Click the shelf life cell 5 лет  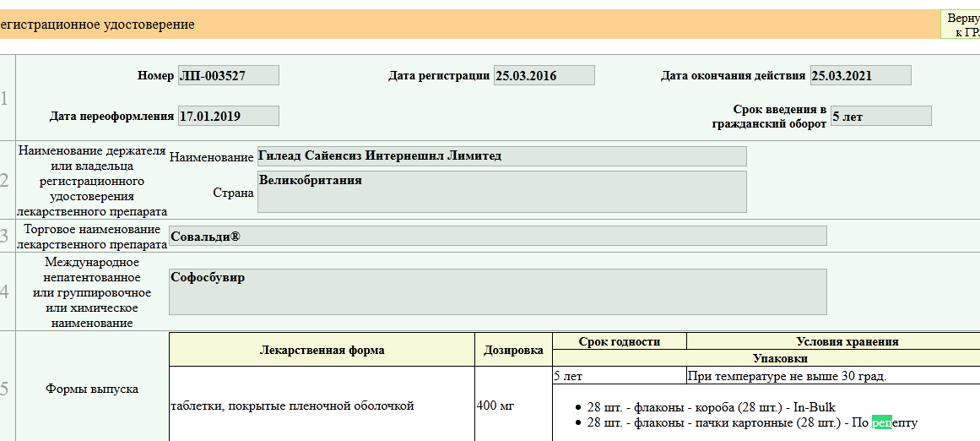pyautogui.click(x=620, y=377)
